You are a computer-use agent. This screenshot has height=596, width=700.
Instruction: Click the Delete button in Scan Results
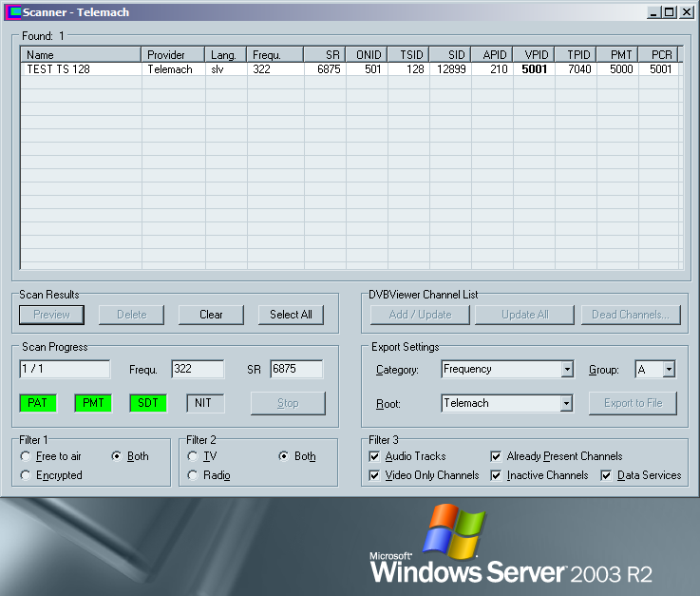(132, 315)
